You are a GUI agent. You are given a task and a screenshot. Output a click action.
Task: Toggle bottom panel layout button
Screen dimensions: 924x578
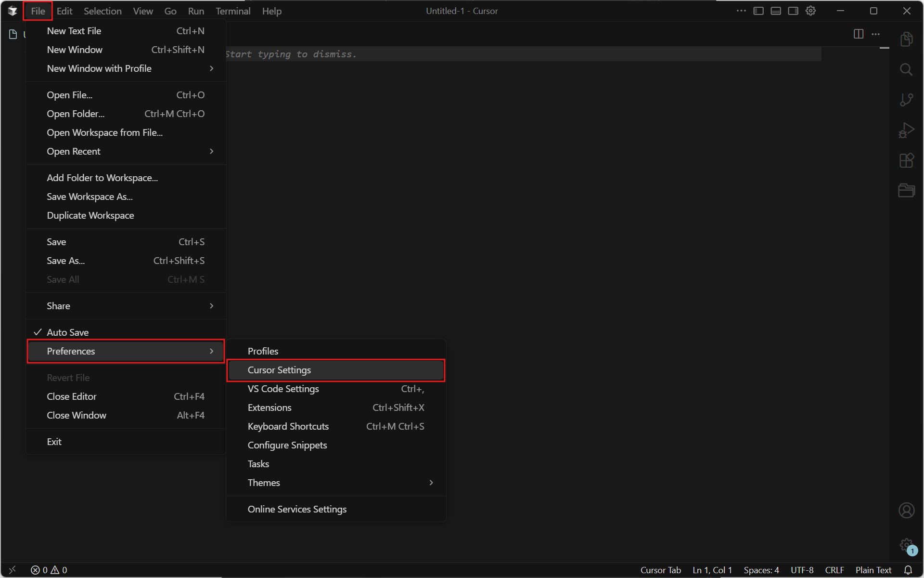(x=776, y=11)
